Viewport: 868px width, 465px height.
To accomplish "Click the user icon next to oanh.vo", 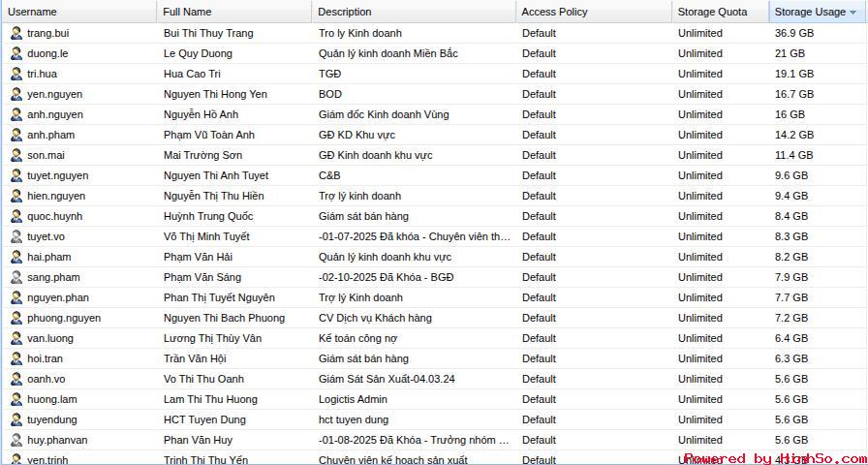I will pos(15,379).
